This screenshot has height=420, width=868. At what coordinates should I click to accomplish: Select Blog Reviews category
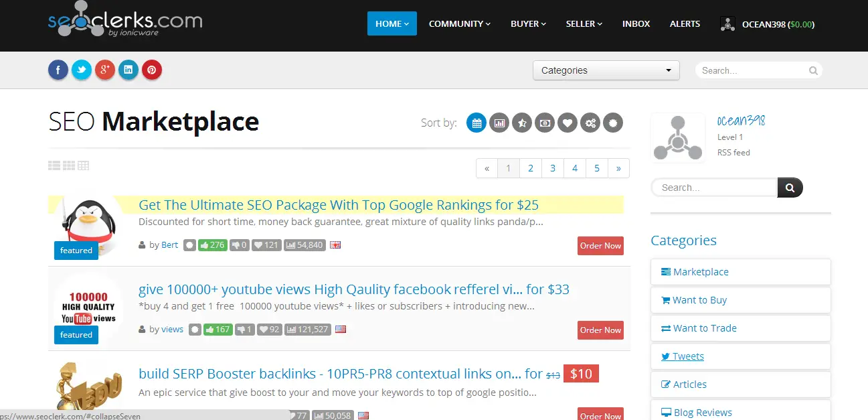[x=741, y=411]
